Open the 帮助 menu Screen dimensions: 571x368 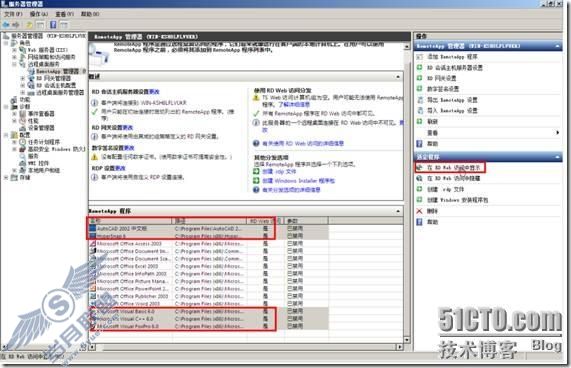(90, 14)
